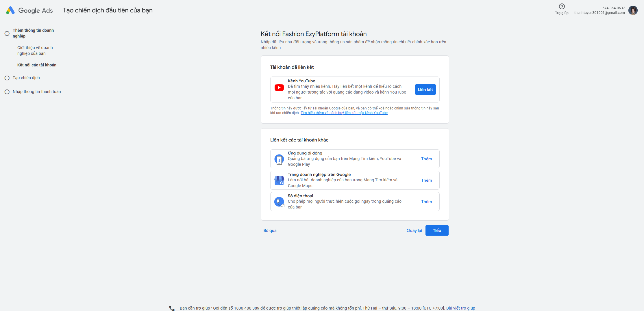Click the 'Tiếp' next button
644x311 pixels.
tap(437, 230)
